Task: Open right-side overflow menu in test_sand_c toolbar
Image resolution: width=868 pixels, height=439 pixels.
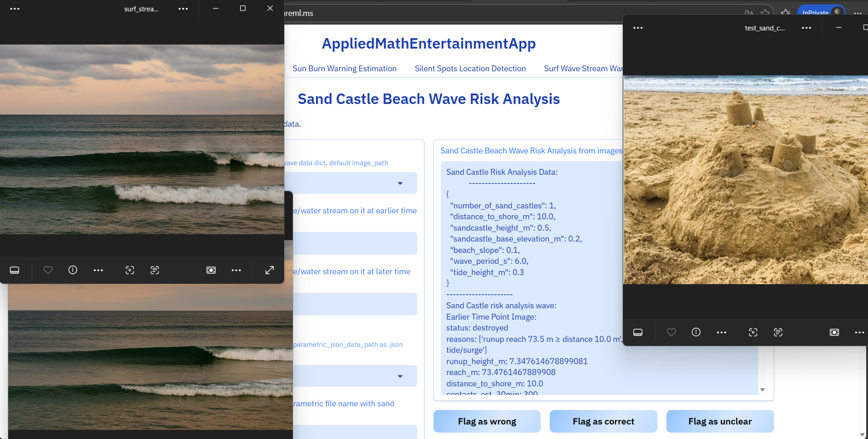Action: click(x=859, y=332)
